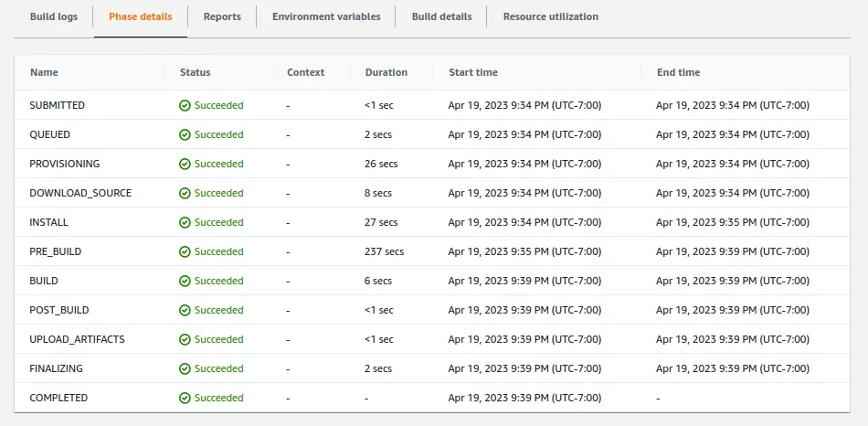Screen dimensions: 868x426
Task: Click the 6 secs duration value
Action: tap(378, 281)
